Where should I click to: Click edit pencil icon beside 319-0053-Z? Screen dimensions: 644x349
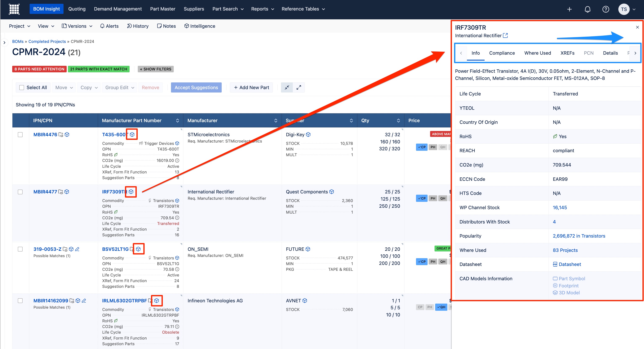click(77, 249)
